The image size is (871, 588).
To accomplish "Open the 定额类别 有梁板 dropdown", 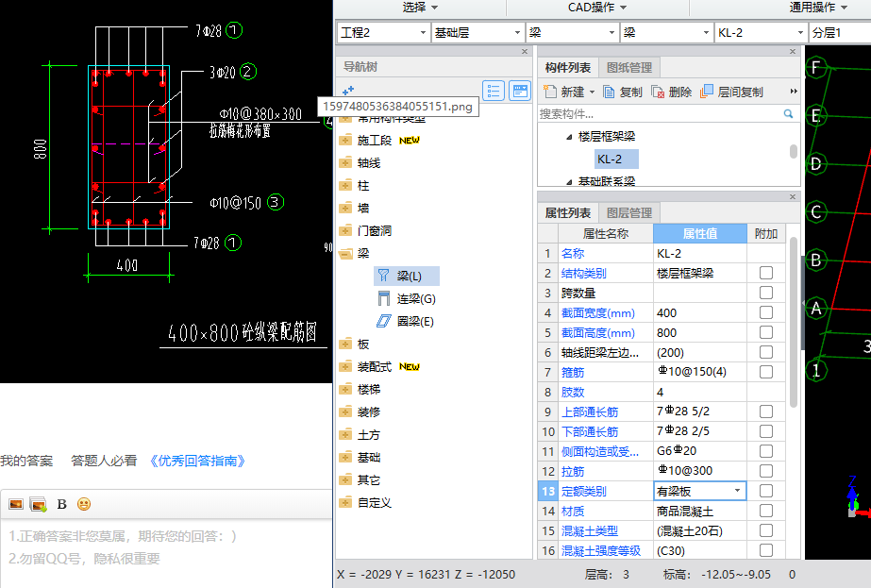I will (x=737, y=491).
